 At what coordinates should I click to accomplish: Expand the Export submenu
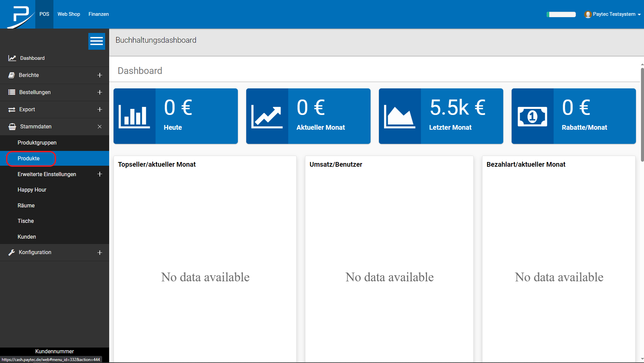tap(99, 110)
